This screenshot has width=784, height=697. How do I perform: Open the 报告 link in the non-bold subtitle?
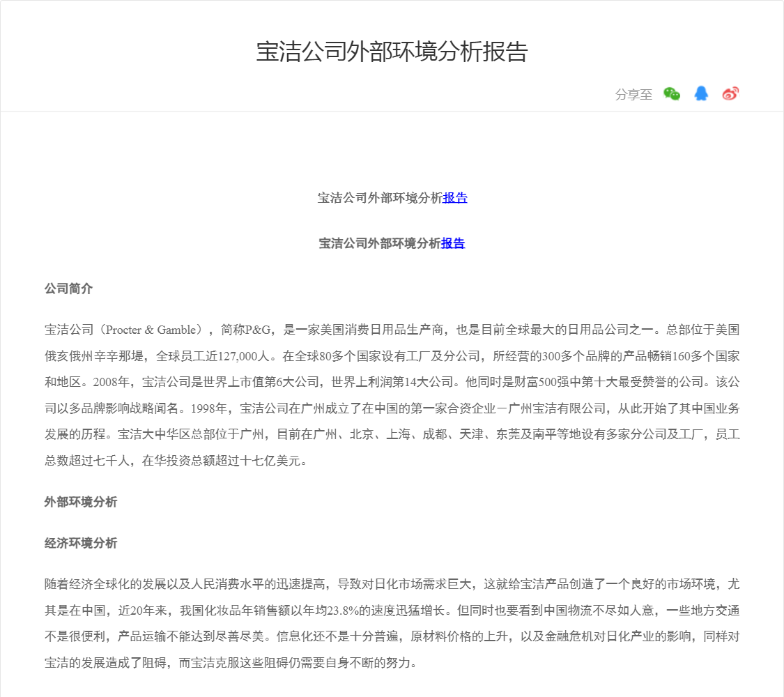pos(455,198)
